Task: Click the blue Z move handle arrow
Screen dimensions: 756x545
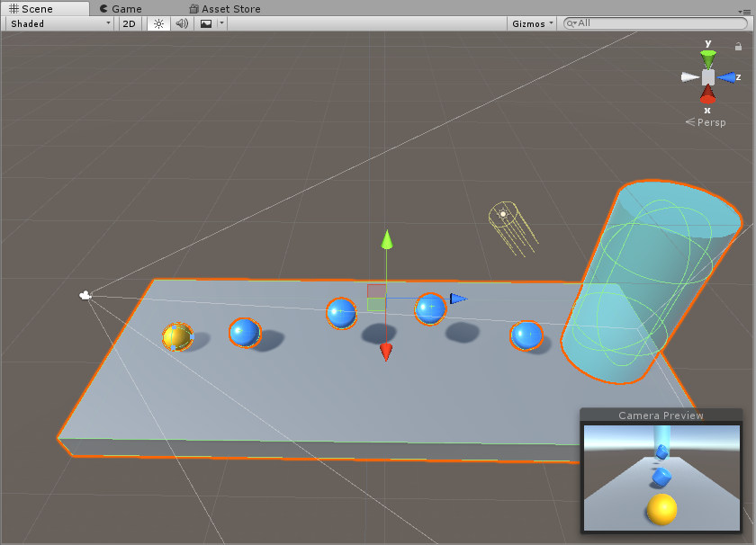Action: pos(458,299)
